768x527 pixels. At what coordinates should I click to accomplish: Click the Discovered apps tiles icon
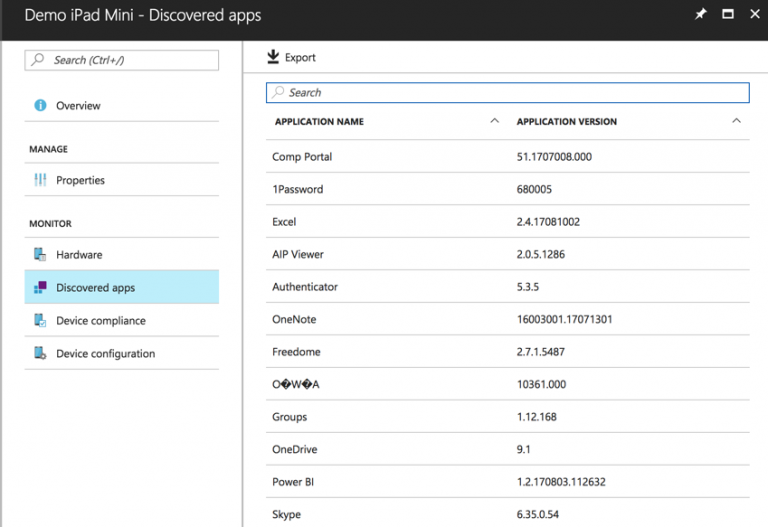(40, 287)
